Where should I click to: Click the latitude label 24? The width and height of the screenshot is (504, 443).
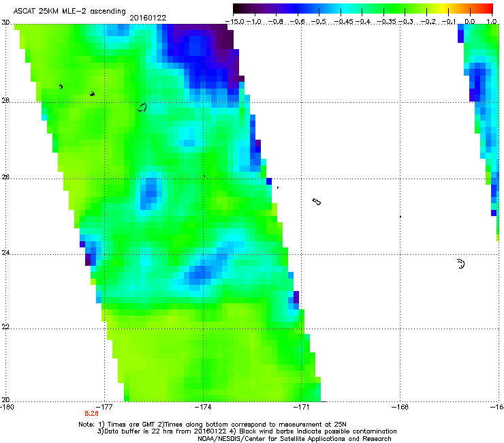[5, 253]
